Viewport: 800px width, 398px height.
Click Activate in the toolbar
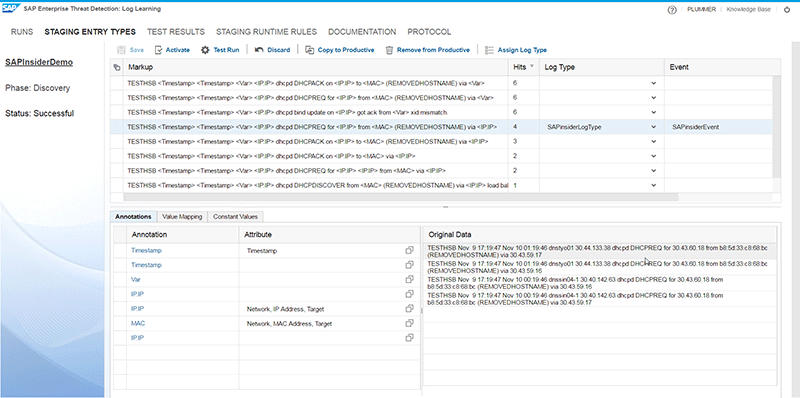coord(172,50)
